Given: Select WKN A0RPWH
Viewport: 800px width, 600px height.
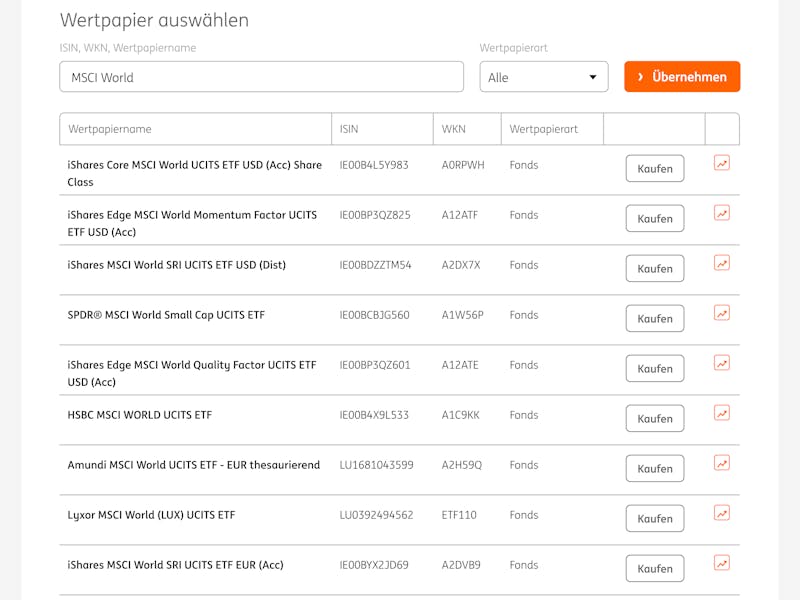Looking at the screenshot, I should (x=463, y=165).
